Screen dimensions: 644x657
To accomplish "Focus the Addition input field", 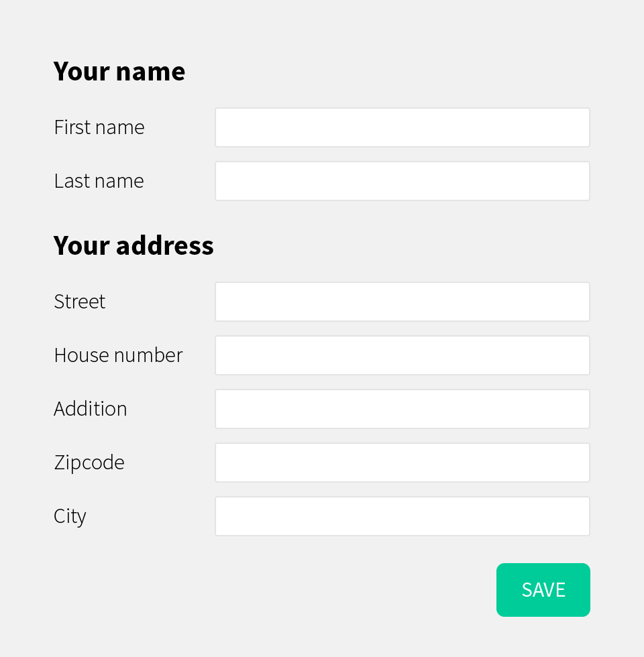I will (402, 409).
